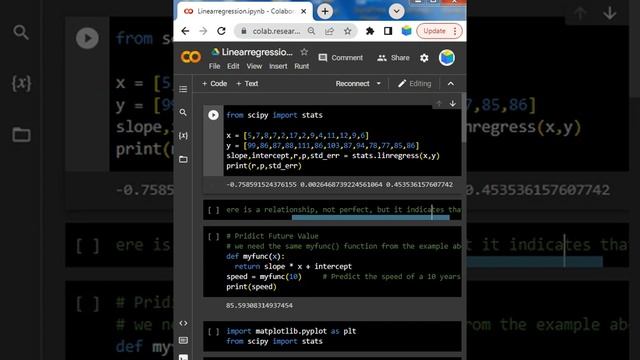Open the user account avatar

click(447, 58)
